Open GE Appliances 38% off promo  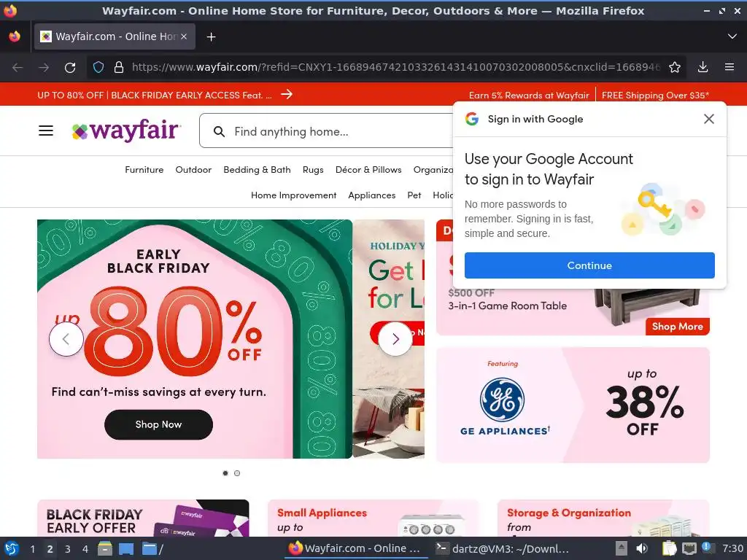573,405
